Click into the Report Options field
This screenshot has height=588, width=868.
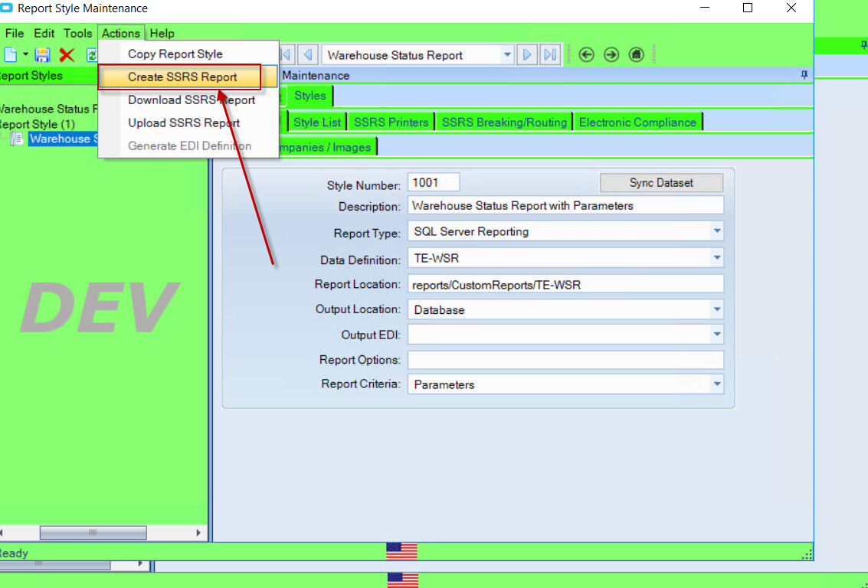[565, 360]
